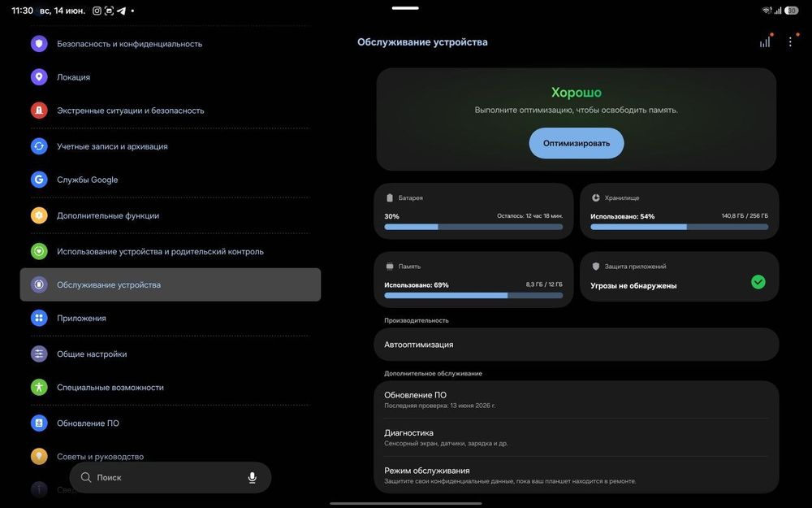
Task: Open Обновление ПО in additional care list
Action: [576, 399]
